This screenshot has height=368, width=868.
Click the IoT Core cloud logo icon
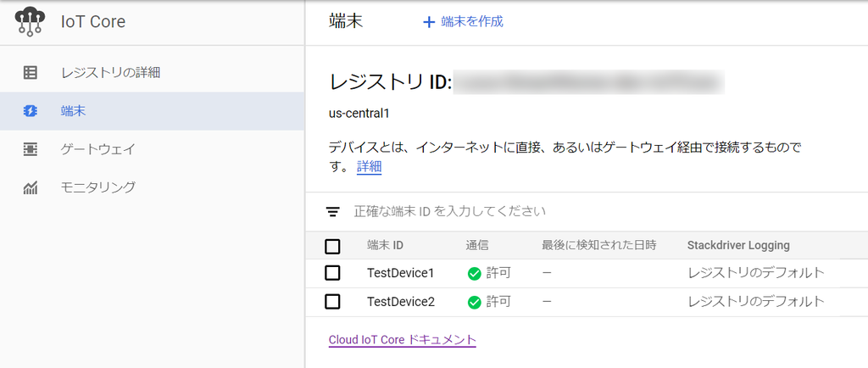pyautogui.click(x=30, y=22)
